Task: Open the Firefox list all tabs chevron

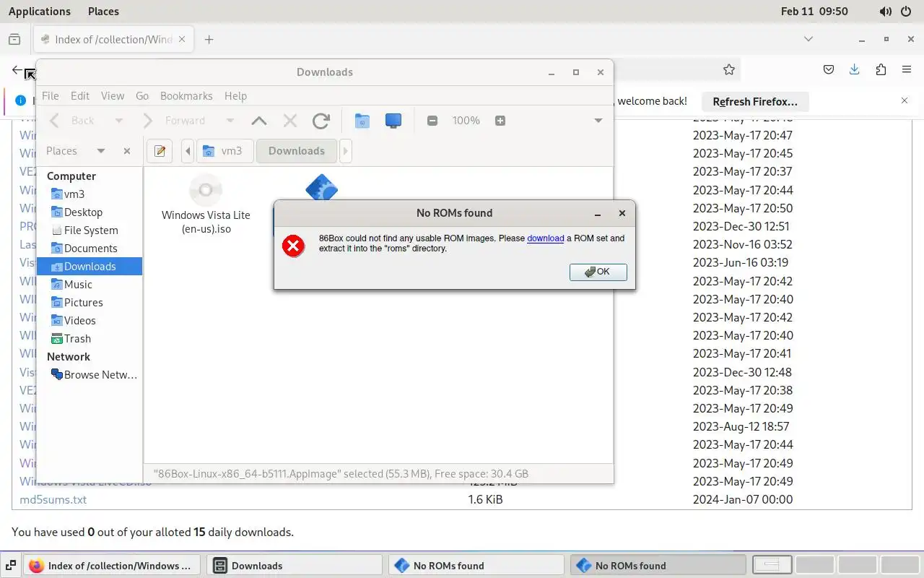Action: [808, 39]
